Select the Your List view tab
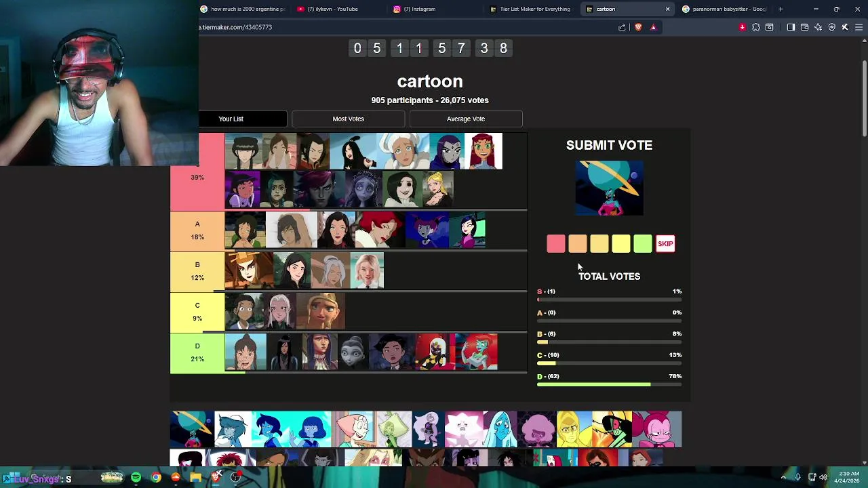Image resolution: width=868 pixels, height=488 pixels. click(x=231, y=119)
